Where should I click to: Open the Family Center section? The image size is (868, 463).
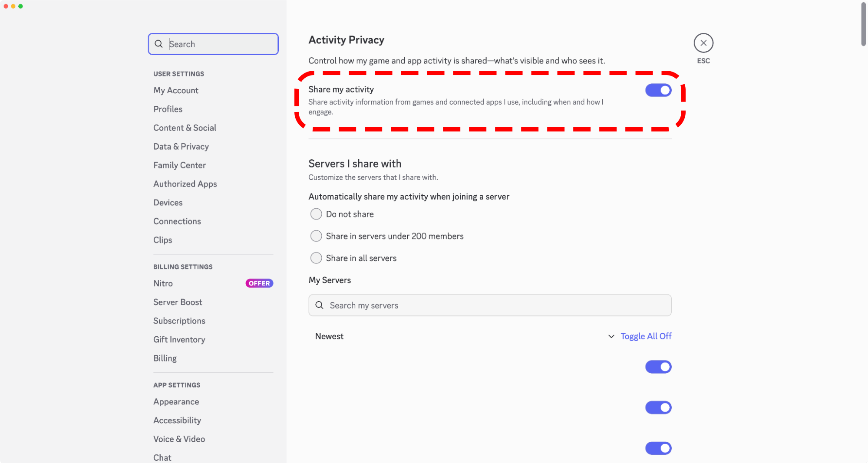pos(179,165)
